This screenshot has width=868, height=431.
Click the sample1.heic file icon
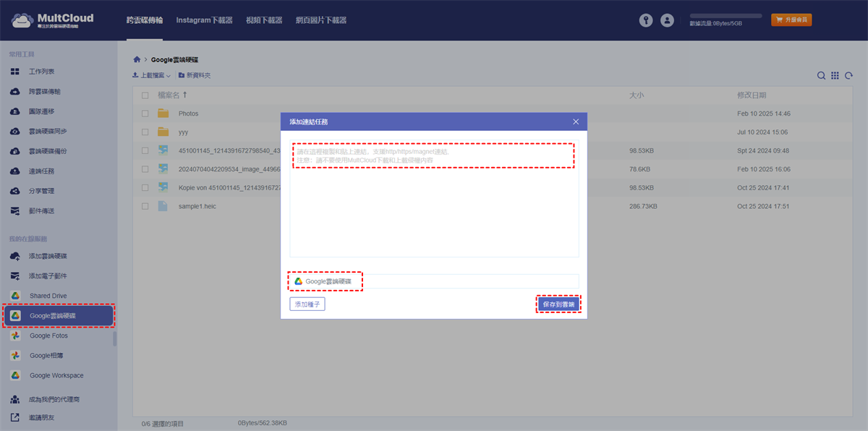click(163, 206)
